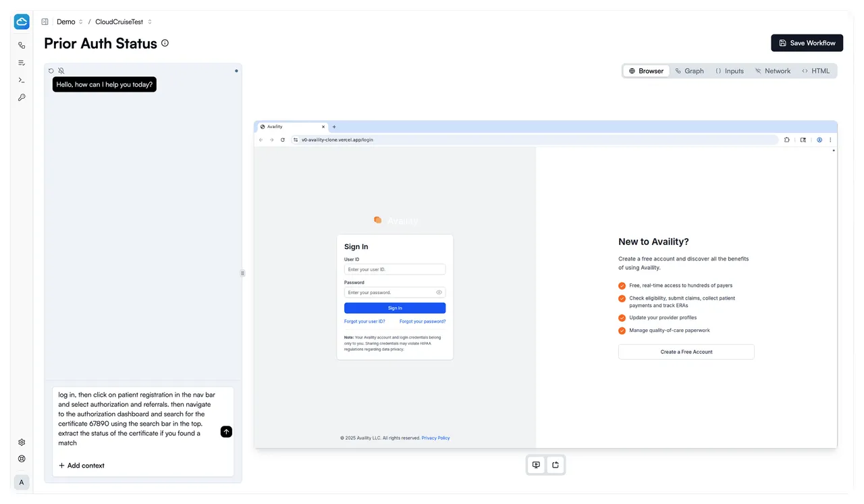Switch to the Graph tab
Image resolution: width=864 pixels, height=504 pixels.
tap(689, 71)
